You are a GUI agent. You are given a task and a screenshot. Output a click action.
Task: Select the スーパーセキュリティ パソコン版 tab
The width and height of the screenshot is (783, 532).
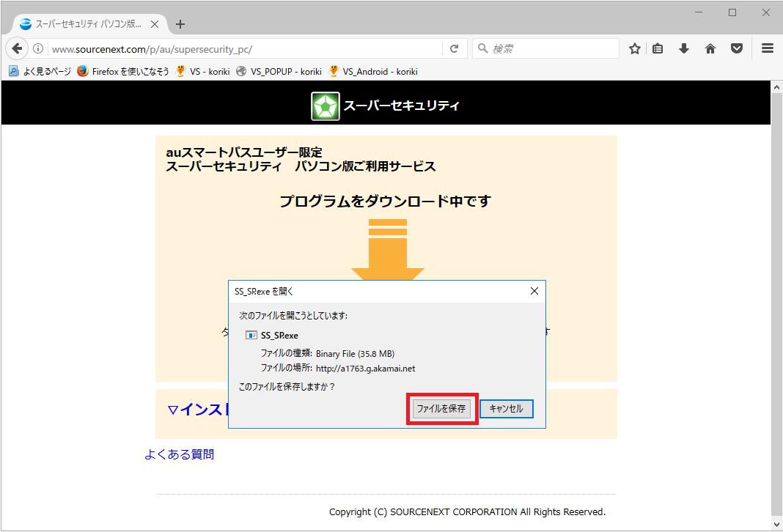[89, 24]
